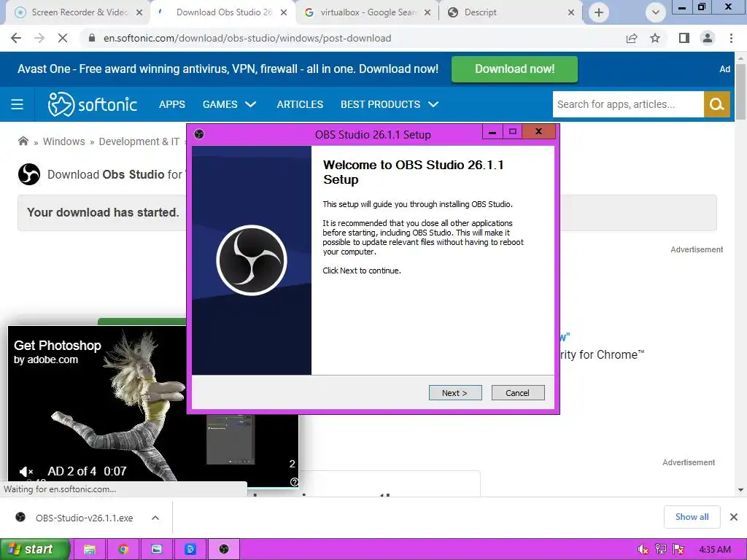Image resolution: width=747 pixels, height=560 pixels.
Task: Close the Descript tab
Action: pyautogui.click(x=571, y=12)
